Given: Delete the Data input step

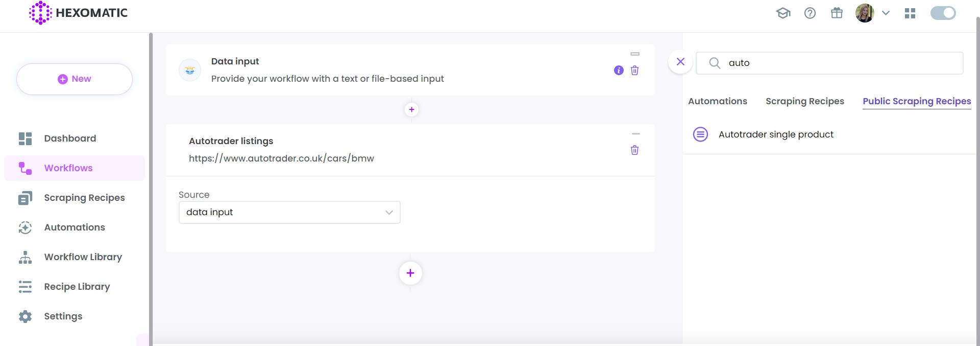Looking at the screenshot, I should point(634,71).
